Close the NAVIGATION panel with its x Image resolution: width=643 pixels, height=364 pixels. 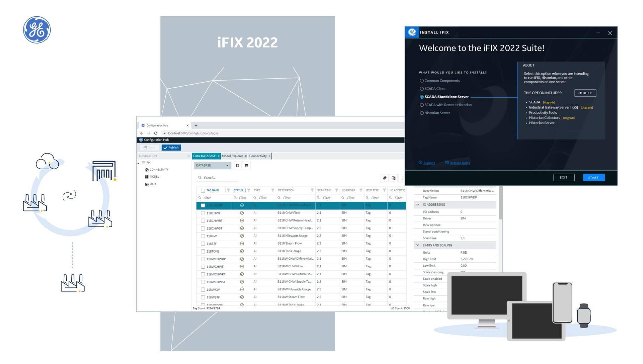(189, 156)
